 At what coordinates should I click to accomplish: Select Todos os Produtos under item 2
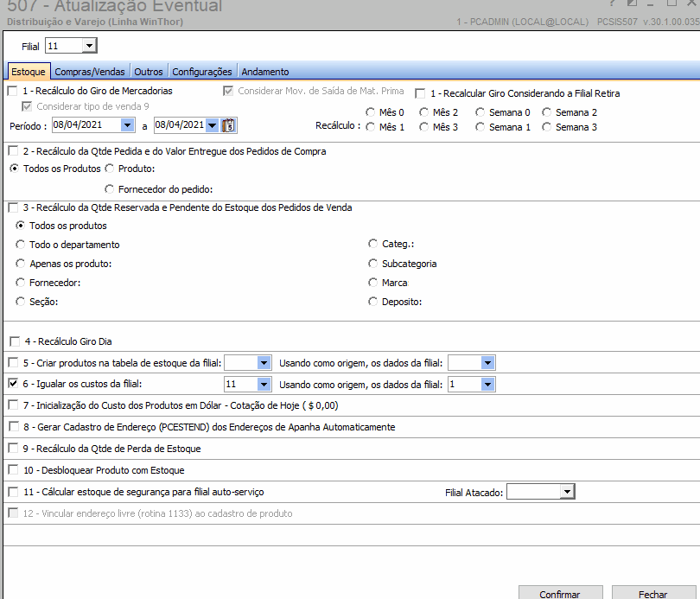click(x=15, y=169)
